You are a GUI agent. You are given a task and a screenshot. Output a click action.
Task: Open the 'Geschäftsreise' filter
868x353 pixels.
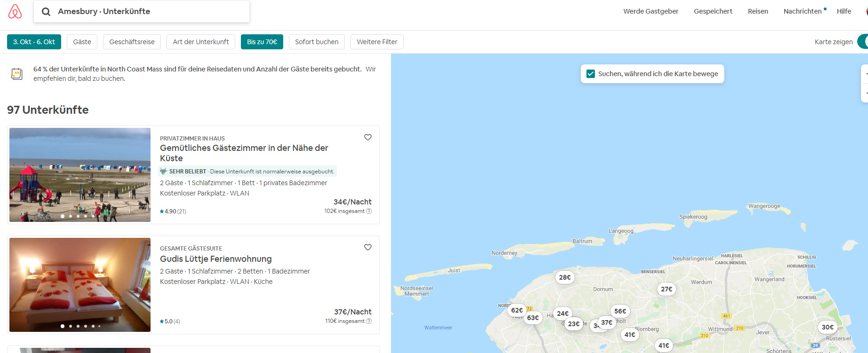click(x=132, y=42)
